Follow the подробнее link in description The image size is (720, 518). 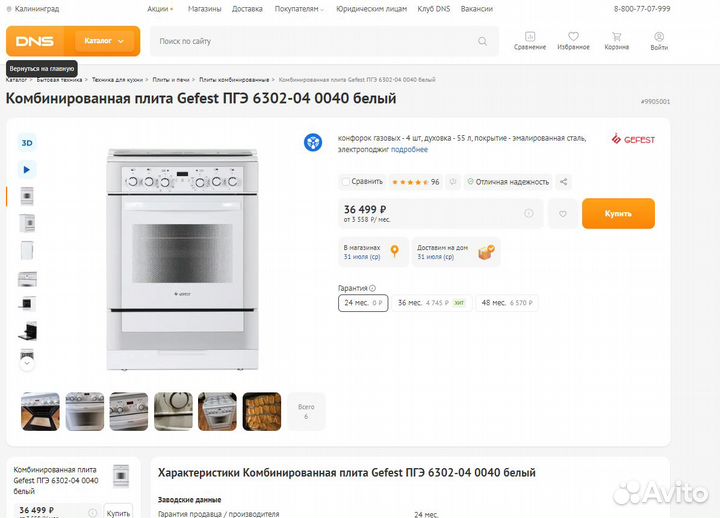[409, 149]
